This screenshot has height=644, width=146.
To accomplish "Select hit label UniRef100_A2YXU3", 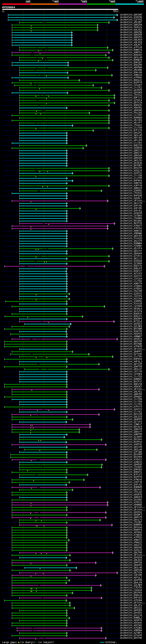I will [131, 273].
